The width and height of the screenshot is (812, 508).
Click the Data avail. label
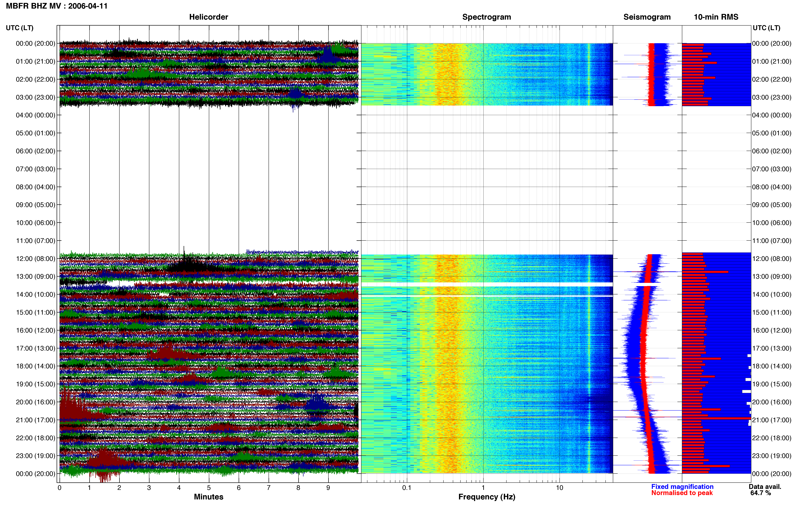[765, 486]
